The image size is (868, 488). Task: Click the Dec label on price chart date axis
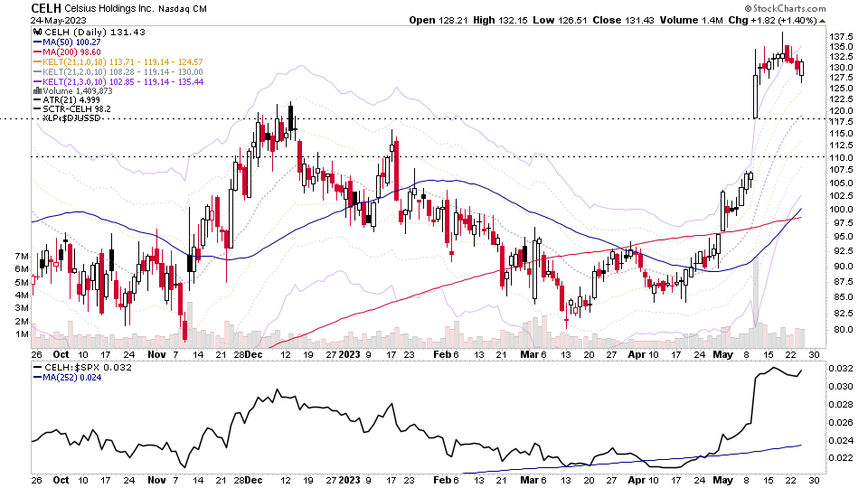[253, 354]
